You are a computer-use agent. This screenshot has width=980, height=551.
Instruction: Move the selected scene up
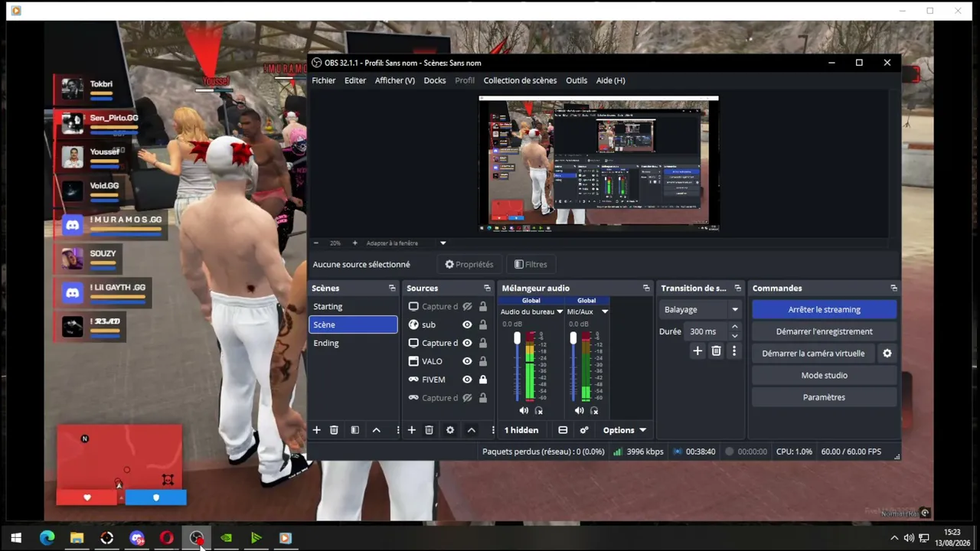[x=376, y=430]
